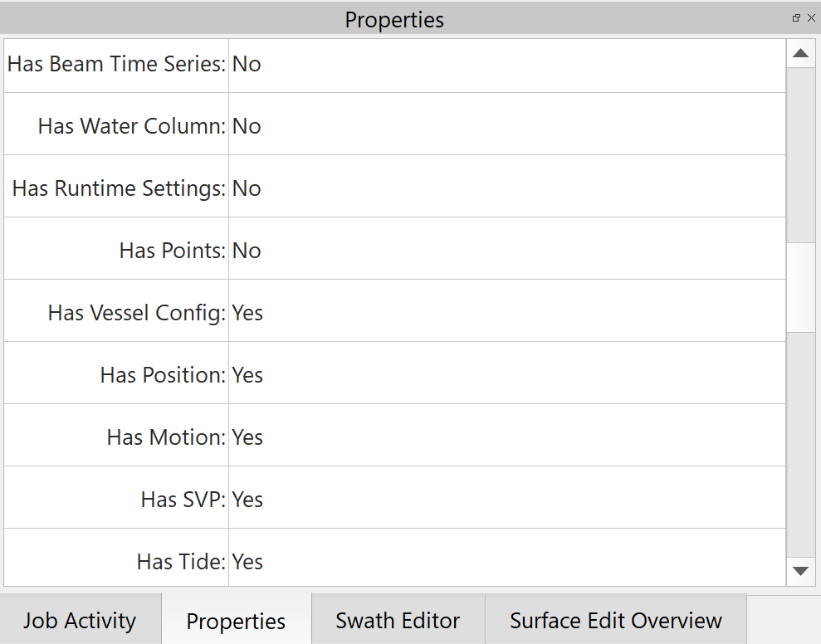This screenshot has width=821, height=644.
Task: Click the Properties panel title bar
Action: tap(394, 19)
